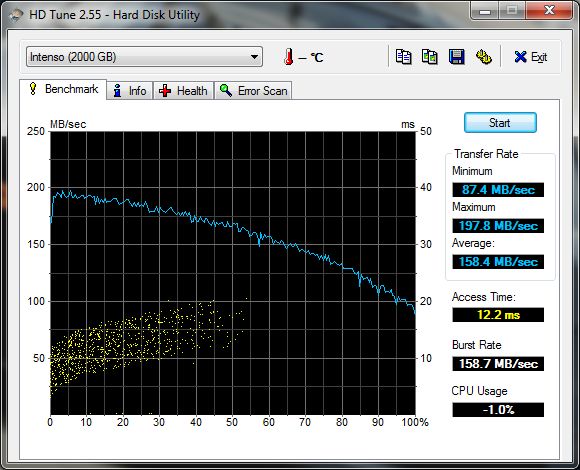This screenshot has width=580, height=470.
Task: Click the copy screenshot to clipboard icon
Action: (x=430, y=57)
